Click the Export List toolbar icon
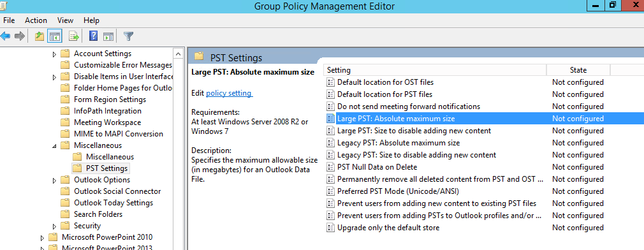The height and width of the screenshot is (250, 644). (x=74, y=36)
